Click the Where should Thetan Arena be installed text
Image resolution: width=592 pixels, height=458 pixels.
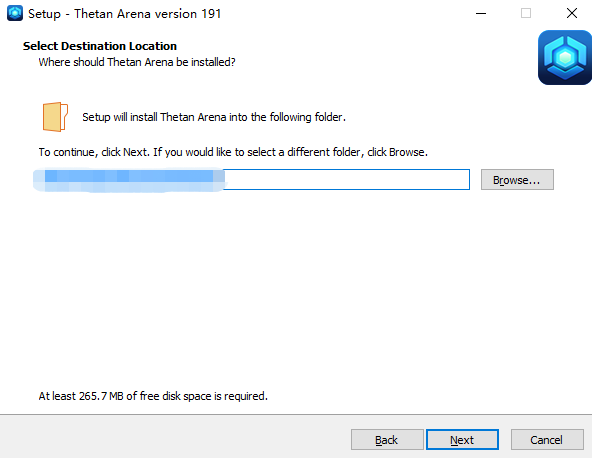click(137, 62)
